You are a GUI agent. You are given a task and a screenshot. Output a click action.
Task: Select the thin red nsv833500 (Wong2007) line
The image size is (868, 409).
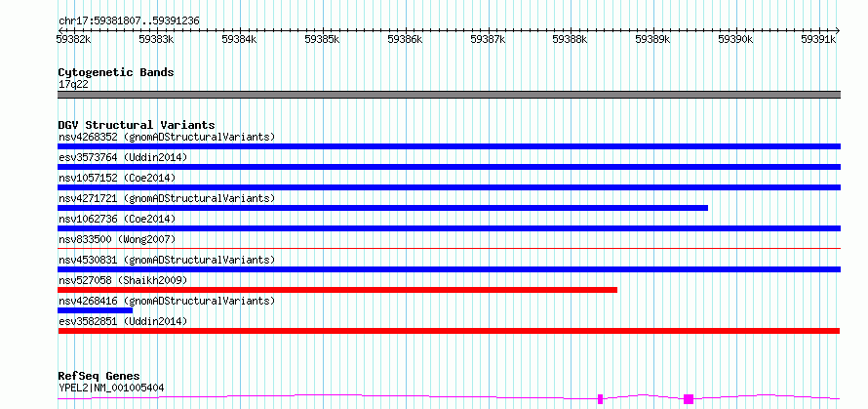point(449,248)
